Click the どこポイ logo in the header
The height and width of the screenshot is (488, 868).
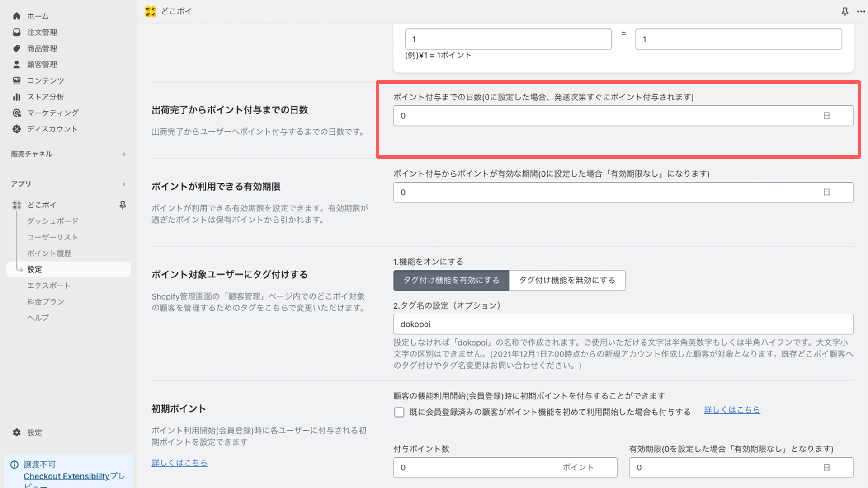click(x=151, y=11)
